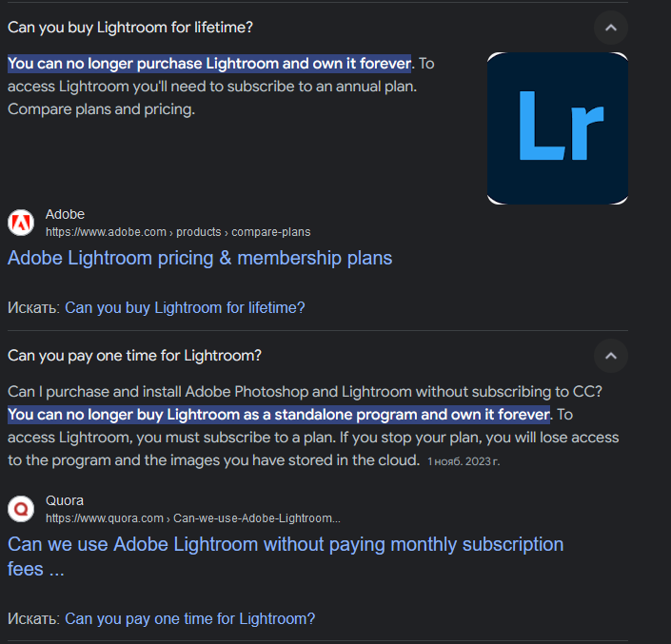Click the quora.com URL breadcrumb
The width and height of the screenshot is (671, 644).
click(x=193, y=518)
